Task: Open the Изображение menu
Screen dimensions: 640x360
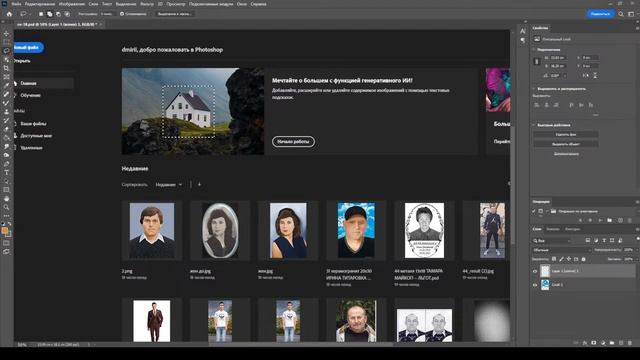Action: 72,4
